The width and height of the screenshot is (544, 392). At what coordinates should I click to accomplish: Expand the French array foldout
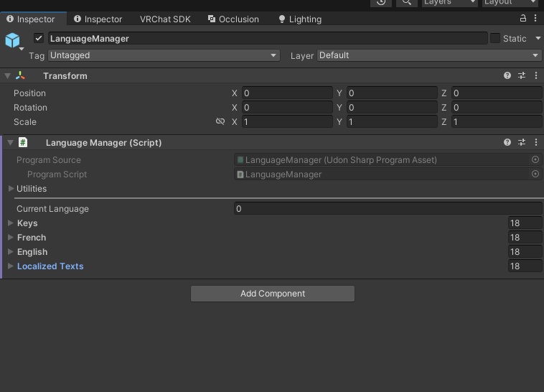tap(11, 237)
